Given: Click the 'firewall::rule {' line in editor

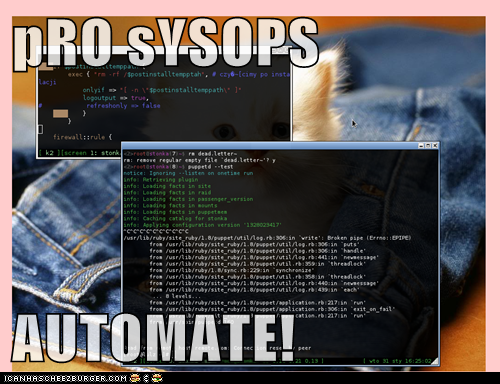Looking at the screenshot, I should (x=83, y=137).
